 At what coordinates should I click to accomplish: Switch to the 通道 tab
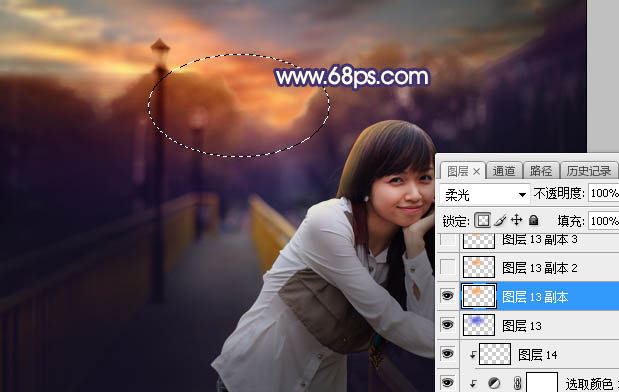pos(504,171)
